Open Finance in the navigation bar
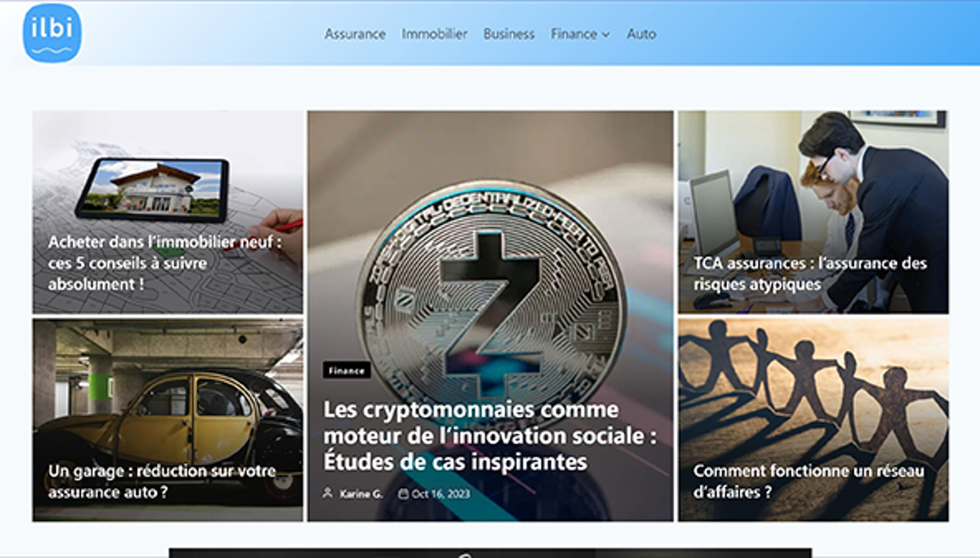This screenshot has width=980, height=558. pyautogui.click(x=573, y=34)
